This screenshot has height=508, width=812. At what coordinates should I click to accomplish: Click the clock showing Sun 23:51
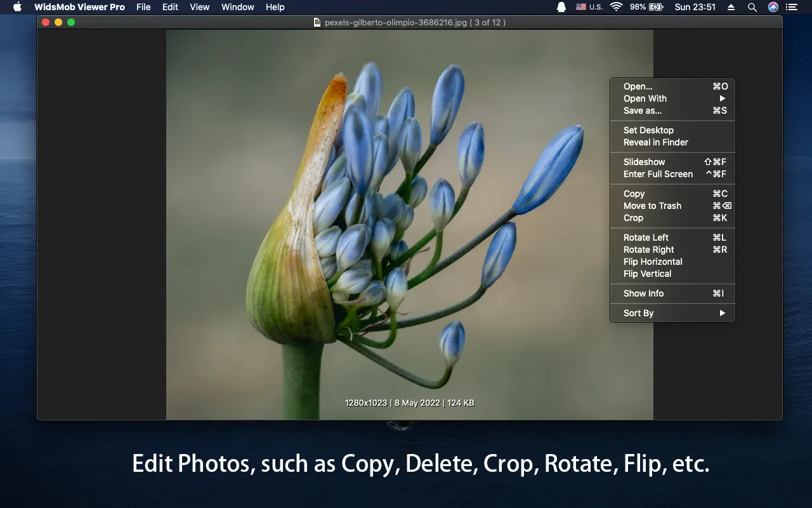695,7
